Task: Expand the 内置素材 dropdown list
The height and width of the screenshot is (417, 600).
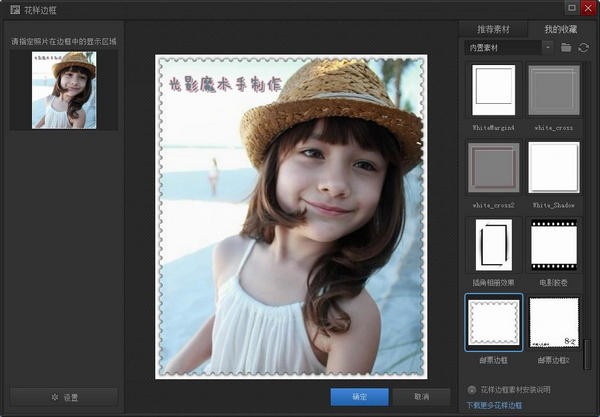Action: [548, 47]
